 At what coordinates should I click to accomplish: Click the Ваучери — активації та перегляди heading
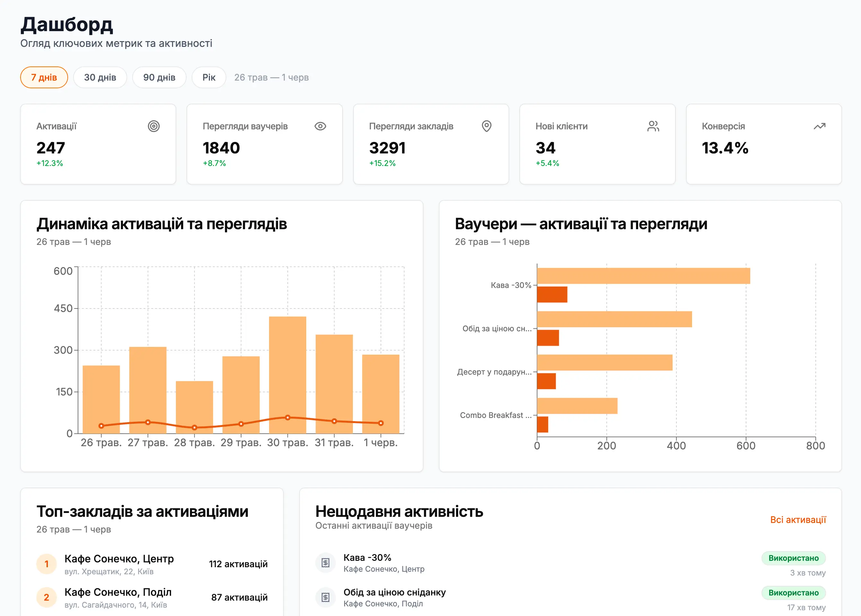(x=581, y=224)
